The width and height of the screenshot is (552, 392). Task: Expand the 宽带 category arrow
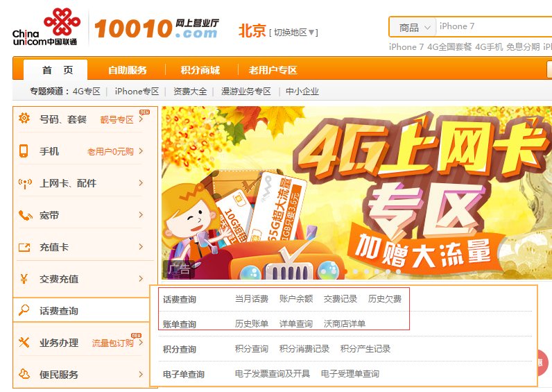141,215
